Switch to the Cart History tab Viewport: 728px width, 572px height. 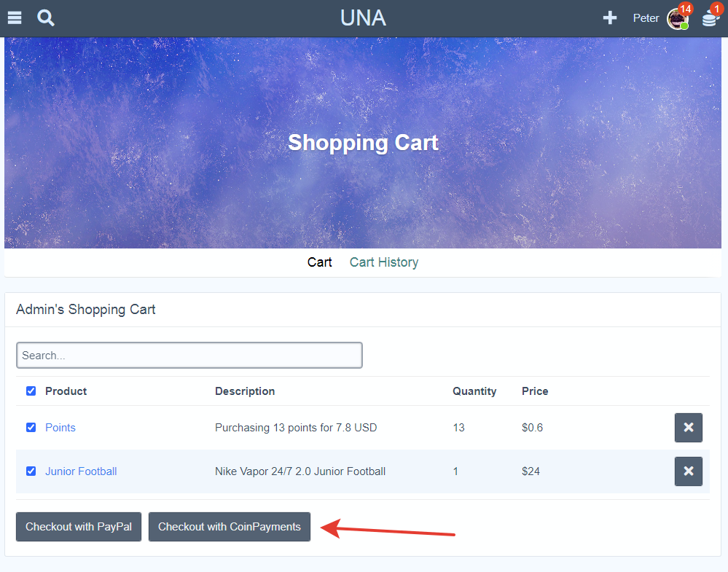[x=383, y=262]
